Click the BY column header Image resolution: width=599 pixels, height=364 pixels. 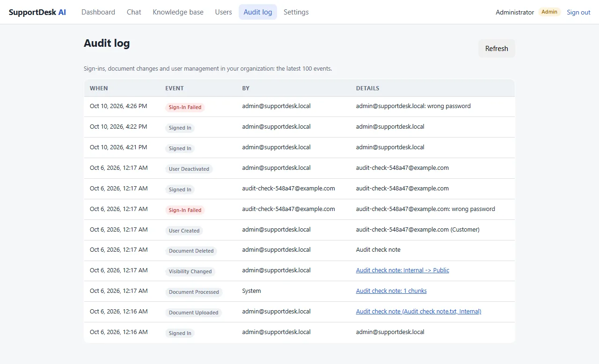click(x=246, y=88)
